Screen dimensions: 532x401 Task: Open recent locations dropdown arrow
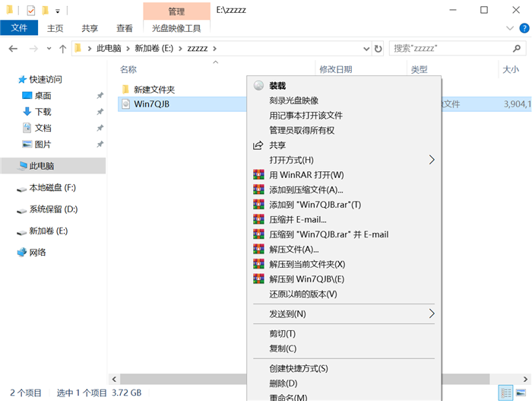coord(49,49)
